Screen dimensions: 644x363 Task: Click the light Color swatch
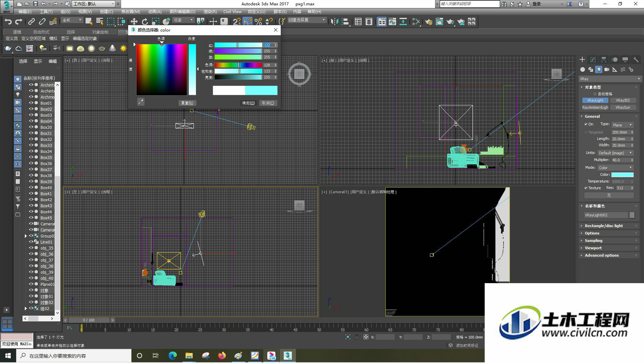622,174
